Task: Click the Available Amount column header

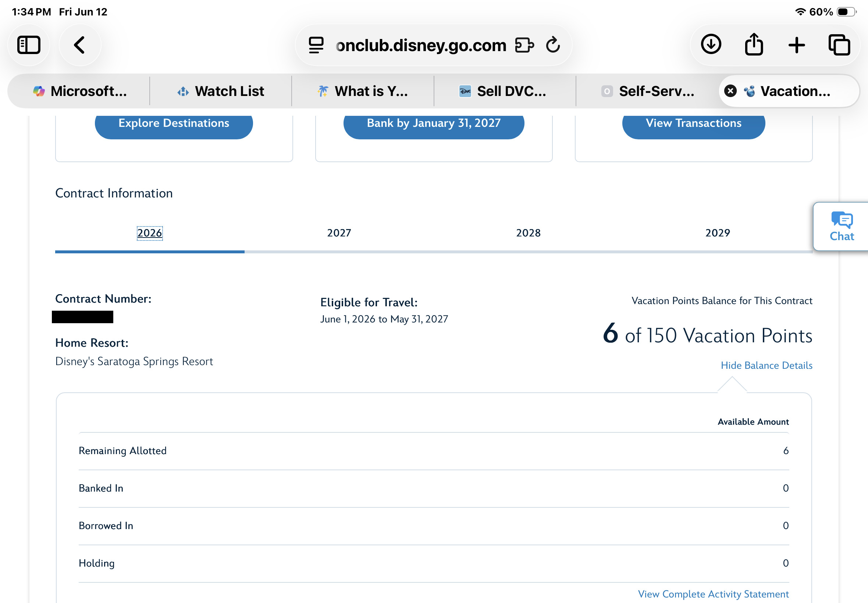Action: pyautogui.click(x=753, y=422)
